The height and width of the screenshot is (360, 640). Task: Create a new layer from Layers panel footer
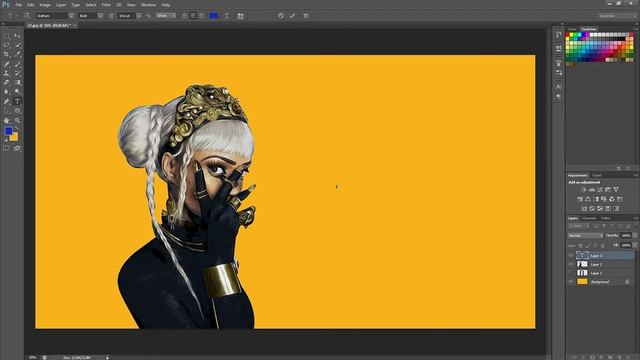point(619,357)
